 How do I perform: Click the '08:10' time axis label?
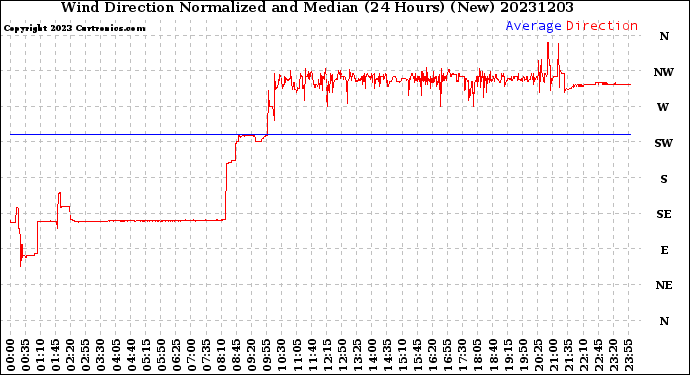(x=221, y=355)
